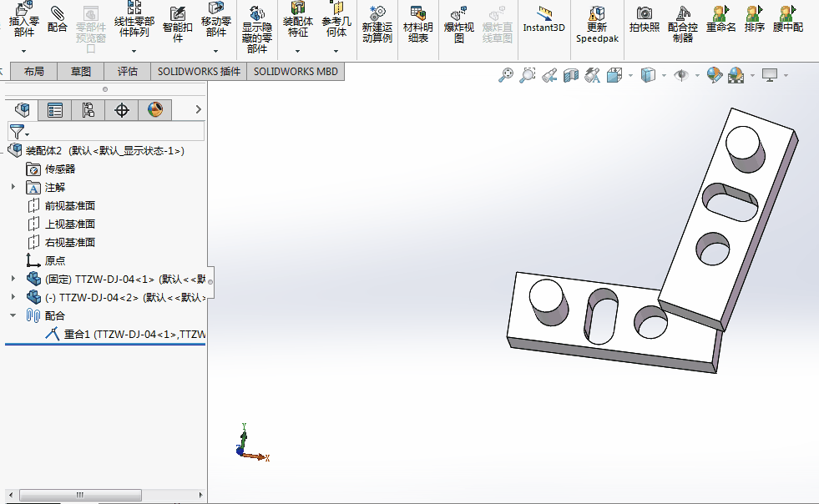Image resolution: width=819 pixels, height=504 pixels.
Task: Select DimXpertManager crosshair tab
Action: [122, 109]
